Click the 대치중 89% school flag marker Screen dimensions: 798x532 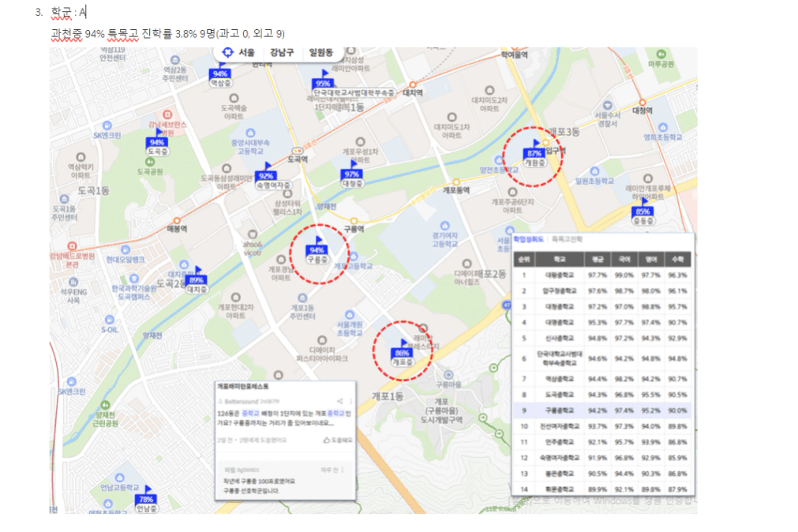(x=197, y=281)
